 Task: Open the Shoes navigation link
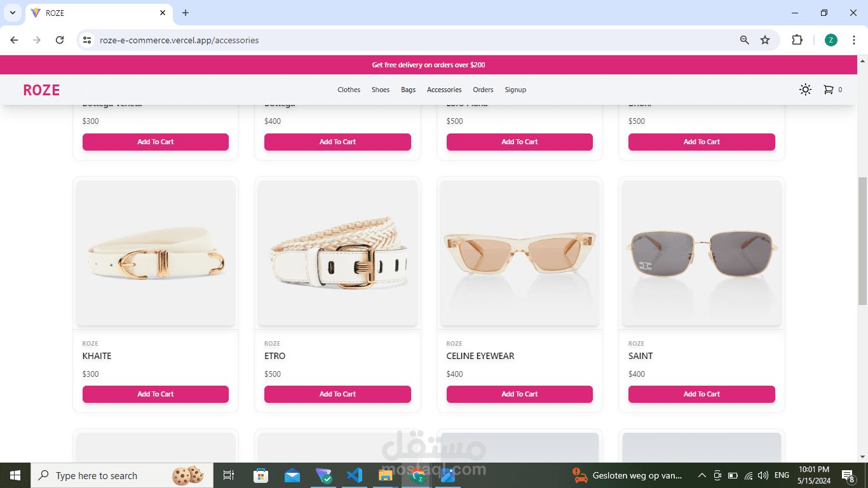tap(381, 90)
